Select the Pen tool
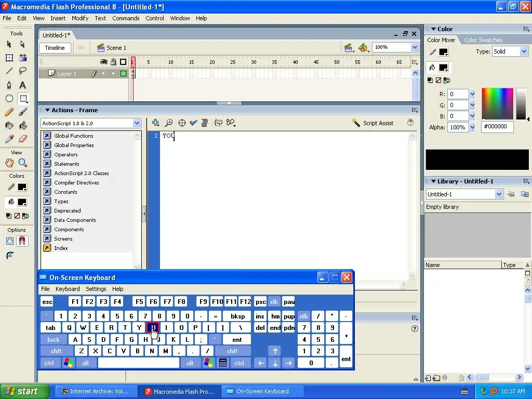The width and height of the screenshot is (532, 399). 9,85
